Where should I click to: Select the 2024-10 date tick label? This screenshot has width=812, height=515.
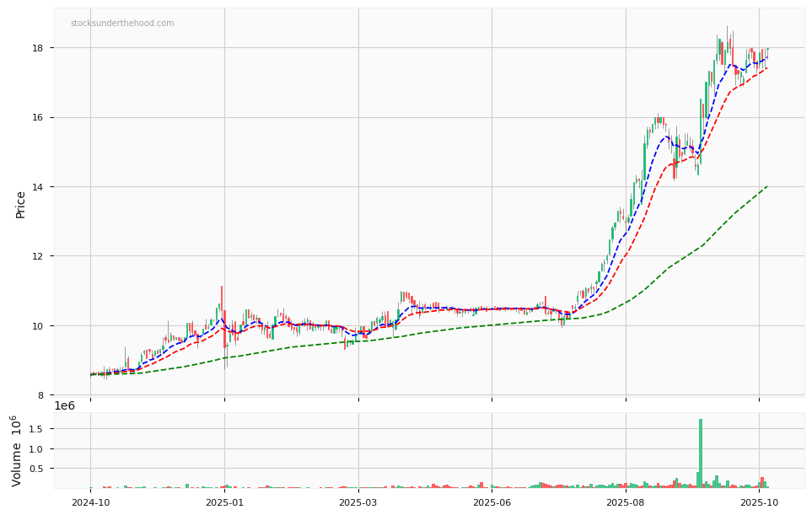(x=90, y=502)
